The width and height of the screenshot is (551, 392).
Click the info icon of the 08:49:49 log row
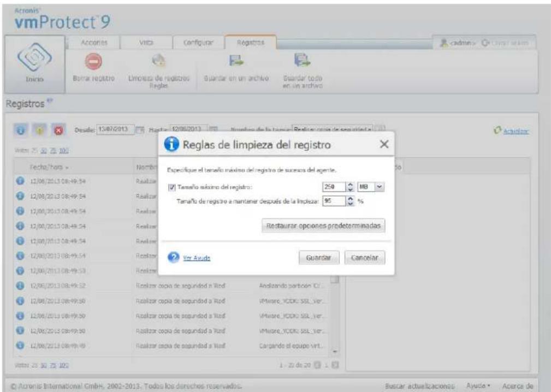pos(20,346)
